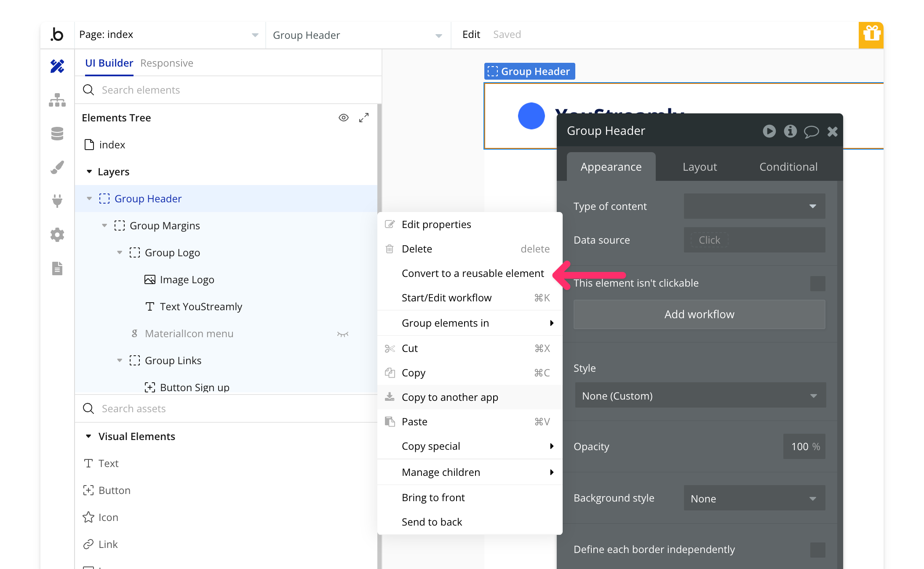Image resolution: width=924 pixels, height=569 pixels.
Task: Switch to the Responsive view link
Action: [167, 63]
